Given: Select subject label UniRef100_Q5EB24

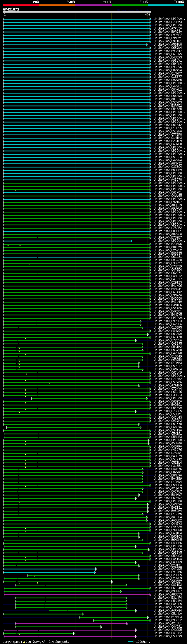Looking at the screenshot, I should pos(168,157).
